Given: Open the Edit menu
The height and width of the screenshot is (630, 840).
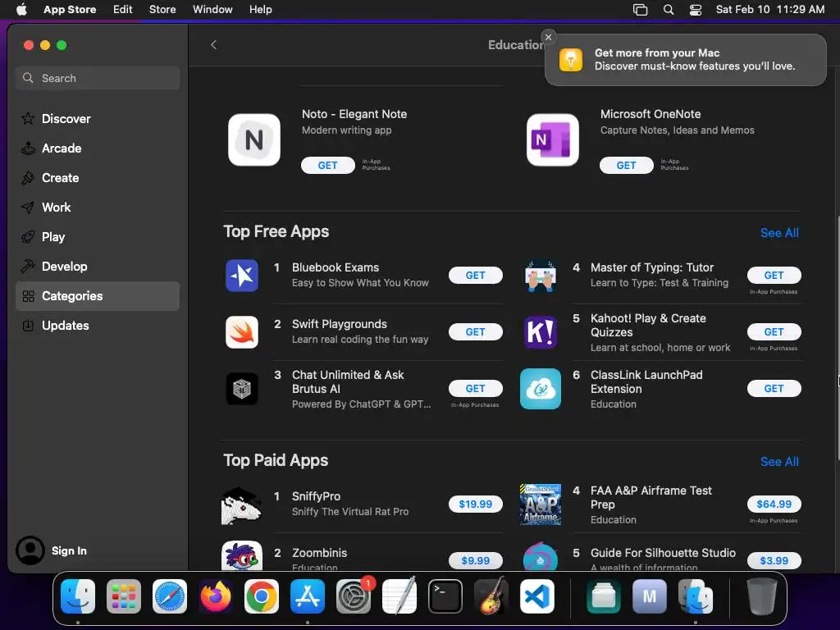Looking at the screenshot, I should (x=123, y=10).
